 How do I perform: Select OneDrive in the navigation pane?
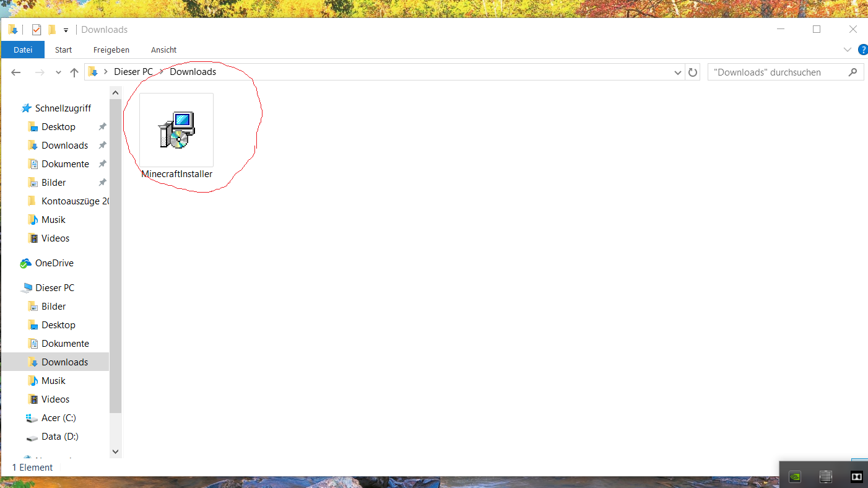(54, 263)
